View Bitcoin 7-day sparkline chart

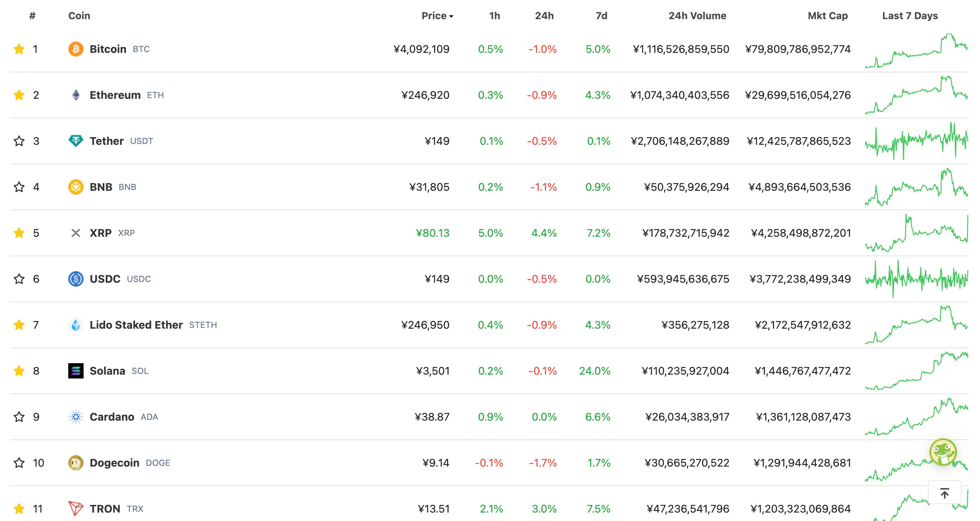pyautogui.click(x=916, y=51)
